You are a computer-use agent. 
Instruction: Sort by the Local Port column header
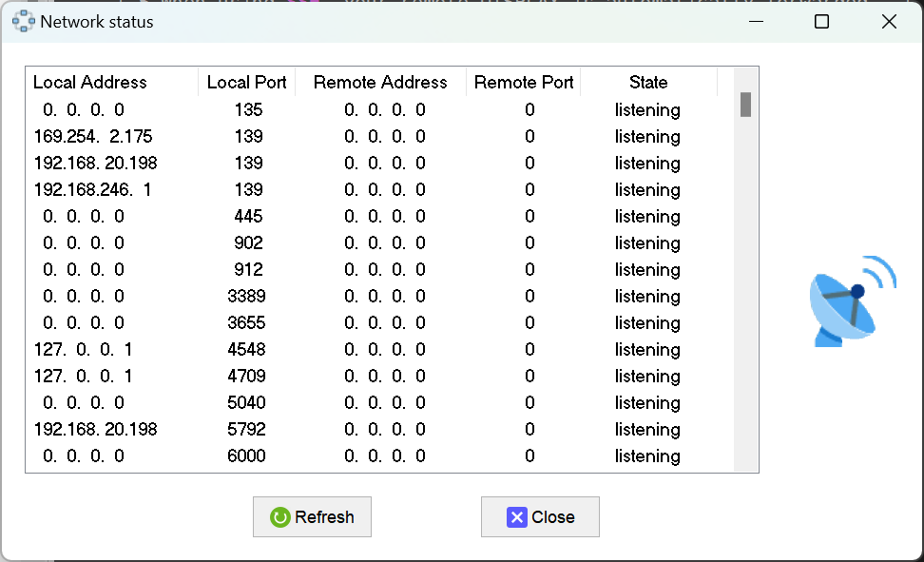[246, 83]
